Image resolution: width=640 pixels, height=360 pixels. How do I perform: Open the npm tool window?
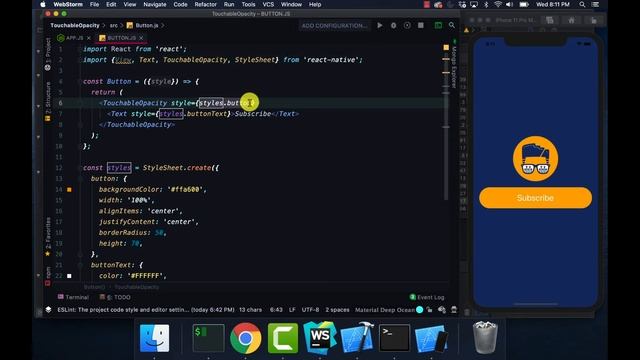tap(48, 276)
